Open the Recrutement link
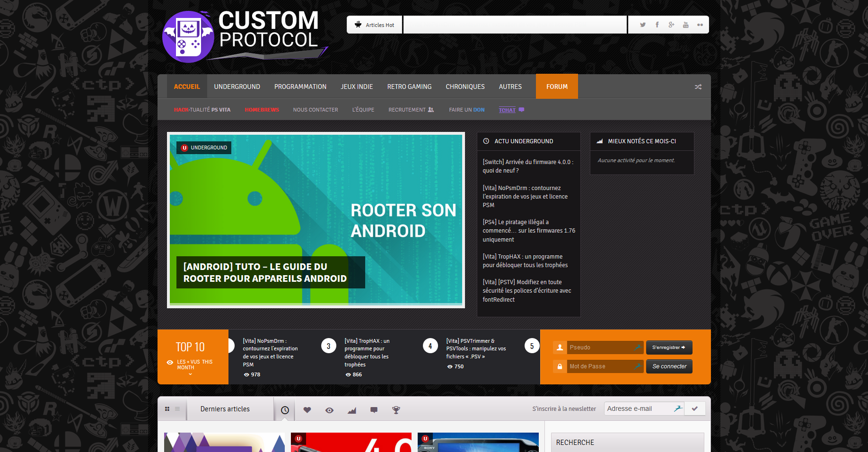The image size is (868, 452). [x=411, y=110]
